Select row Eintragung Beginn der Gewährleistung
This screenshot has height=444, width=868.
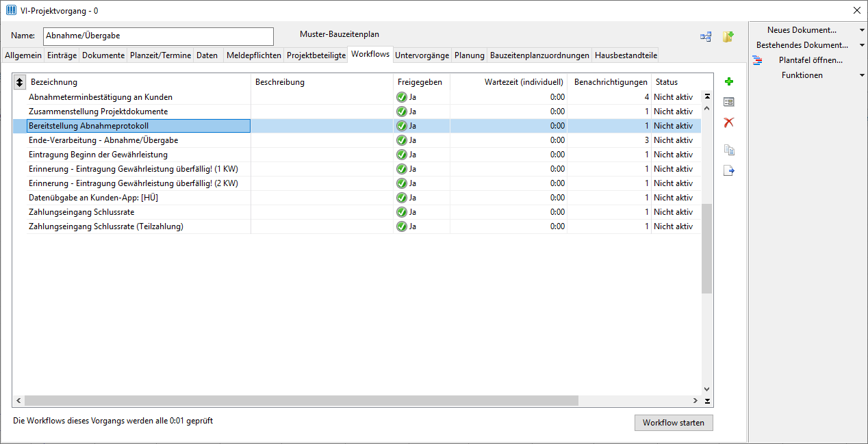pos(357,155)
